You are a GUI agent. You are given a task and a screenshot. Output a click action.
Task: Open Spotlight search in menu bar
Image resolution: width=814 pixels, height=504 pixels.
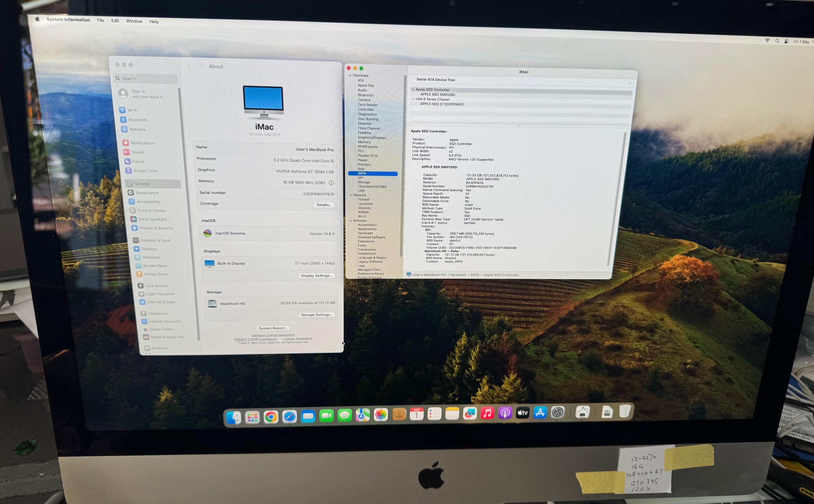point(777,41)
